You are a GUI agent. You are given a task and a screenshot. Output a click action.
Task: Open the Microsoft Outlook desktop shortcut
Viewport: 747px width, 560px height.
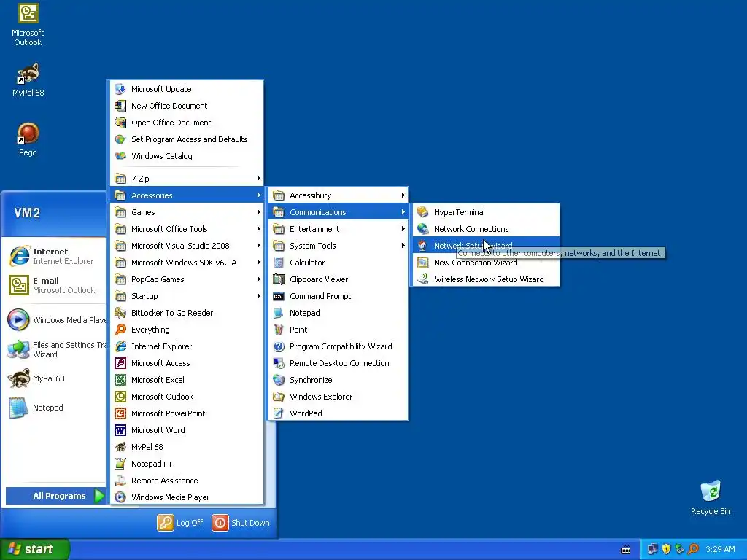click(x=28, y=25)
